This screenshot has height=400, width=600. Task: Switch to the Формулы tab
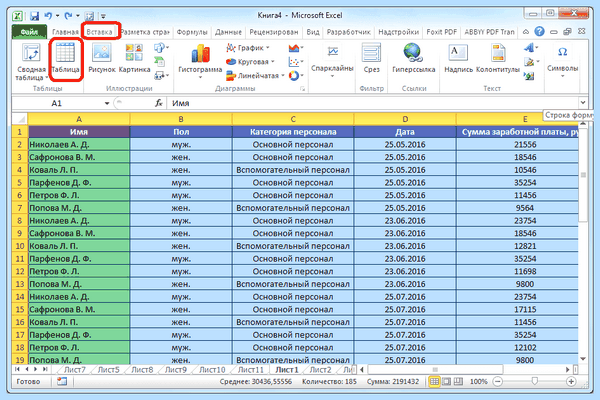pos(192,32)
